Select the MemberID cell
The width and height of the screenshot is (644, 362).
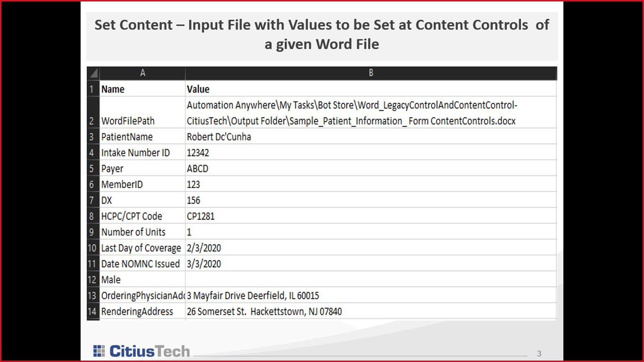(x=142, y=185)
